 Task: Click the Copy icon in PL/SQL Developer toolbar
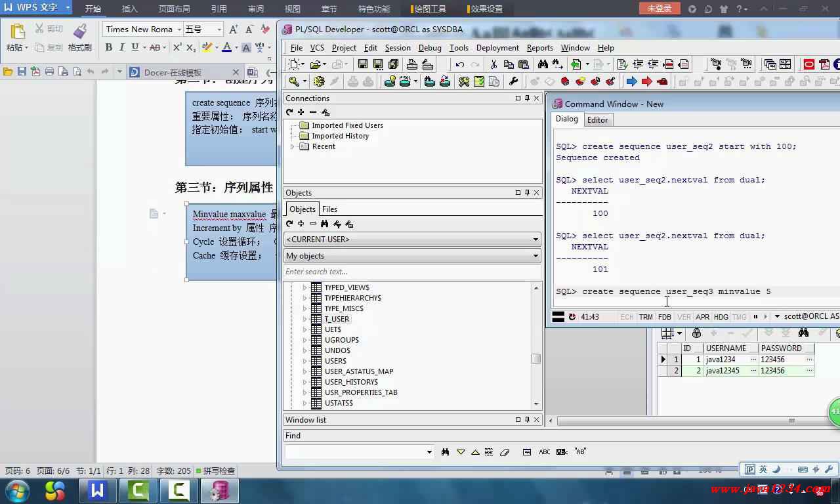(x=509, y=64)
